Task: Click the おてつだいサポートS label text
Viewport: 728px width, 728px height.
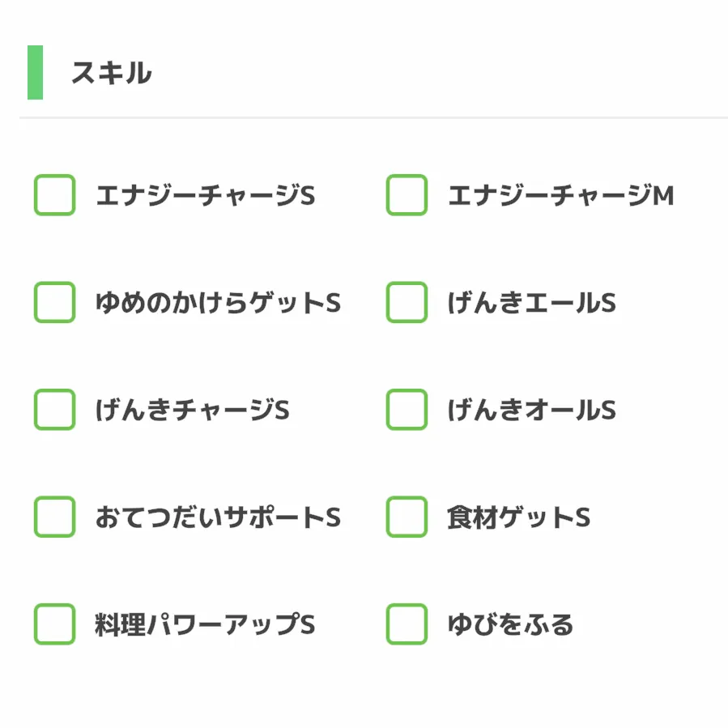Action: tap(218, 517)
